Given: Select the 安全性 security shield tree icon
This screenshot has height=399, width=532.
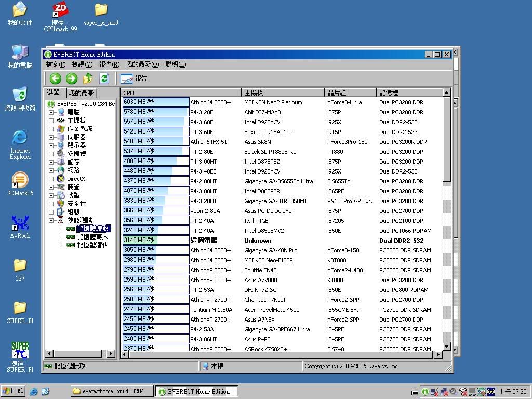Looking at the screenshot, I should click(x=61, y=204).
